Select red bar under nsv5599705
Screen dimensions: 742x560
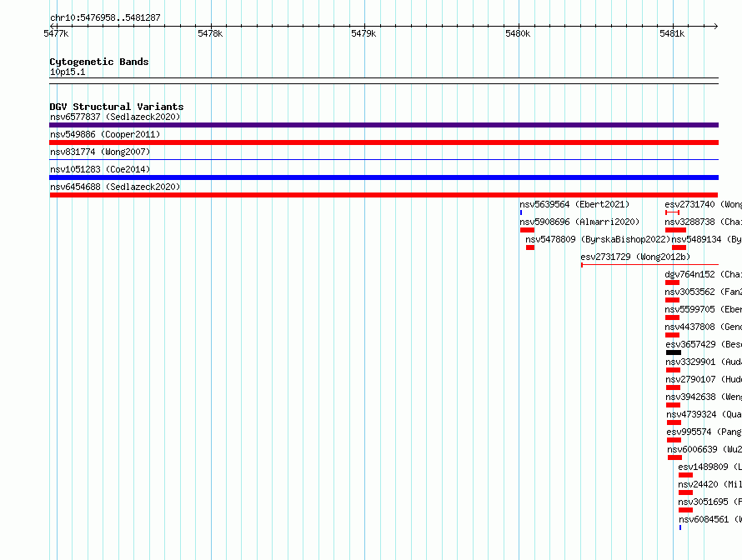tap(673, 317)
